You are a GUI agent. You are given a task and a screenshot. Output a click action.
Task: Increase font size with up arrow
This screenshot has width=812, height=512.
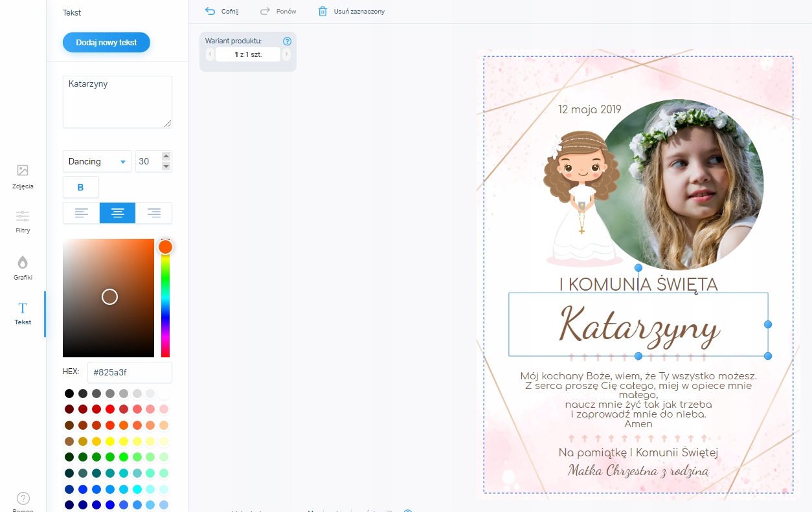(x=166, y=156)
